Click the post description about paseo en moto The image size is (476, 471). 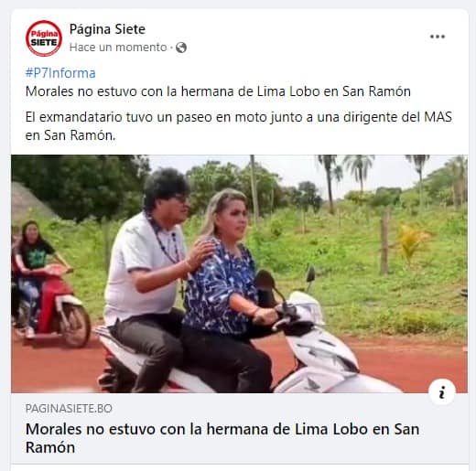pyautogui.click(x=238, y=126)
